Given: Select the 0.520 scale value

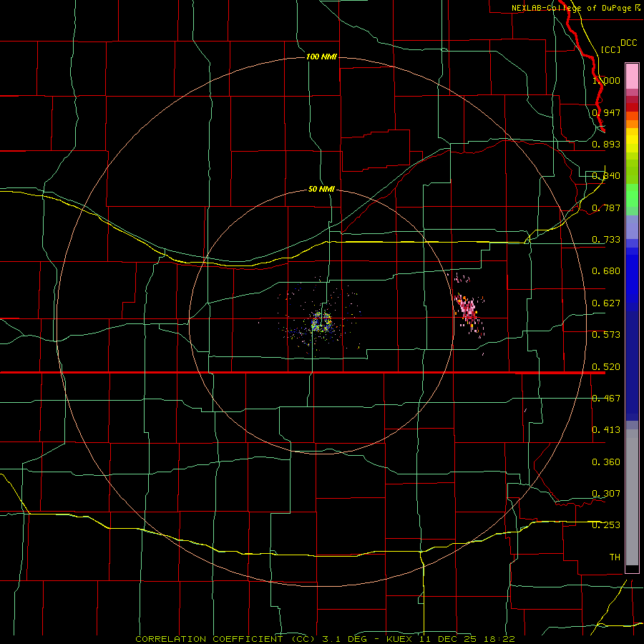Looking at the screenshot, I should pos(606,367).
